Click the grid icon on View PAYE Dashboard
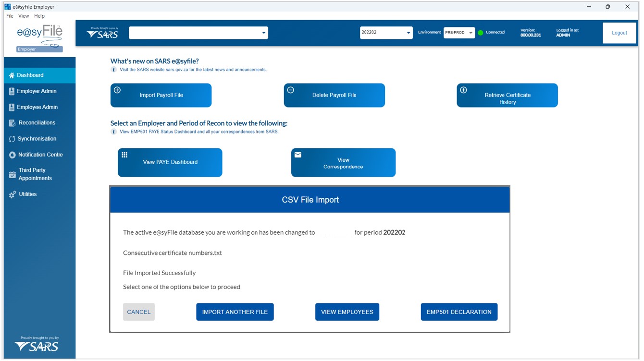Image resolution: width=644 pixels, height=361 pixels. click(124, 155)
